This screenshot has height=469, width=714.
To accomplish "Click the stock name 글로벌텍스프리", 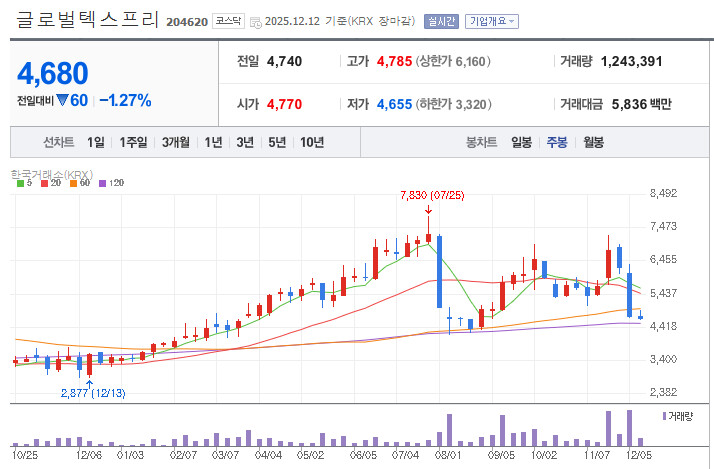I will tap(87, 20).
